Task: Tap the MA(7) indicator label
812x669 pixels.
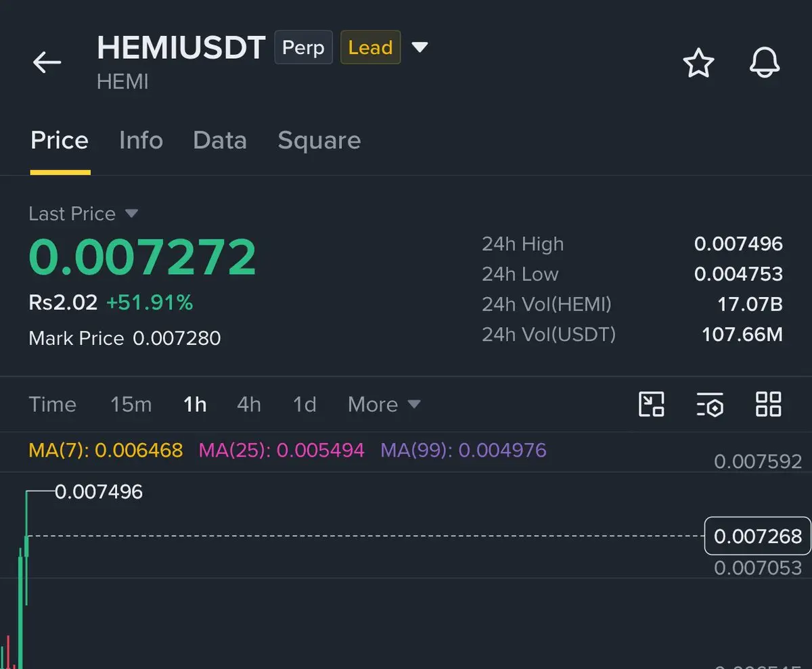Action: click(106, 450)
